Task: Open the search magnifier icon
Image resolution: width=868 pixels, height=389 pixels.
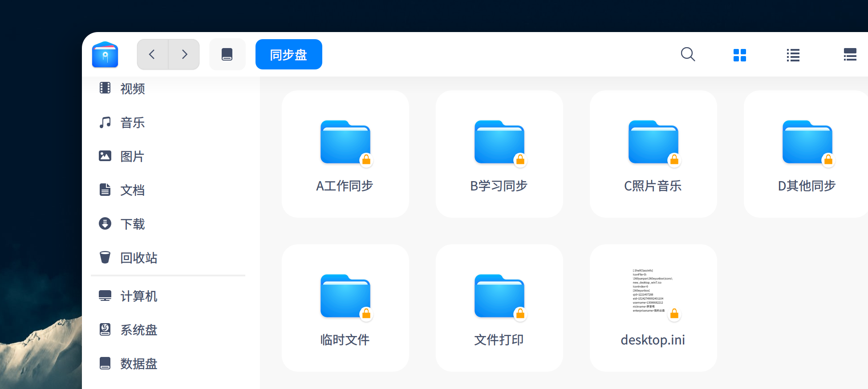Action: point(688,54)
